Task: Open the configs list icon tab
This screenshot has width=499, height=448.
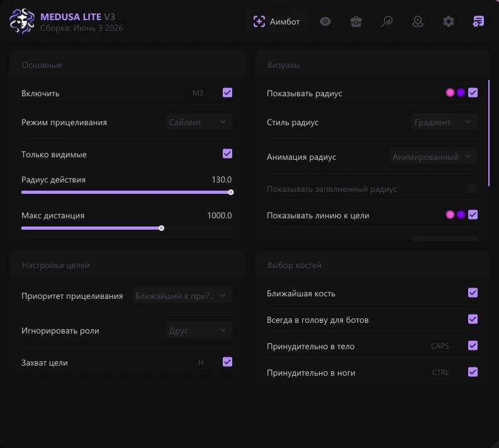Action: click(478, 21)
